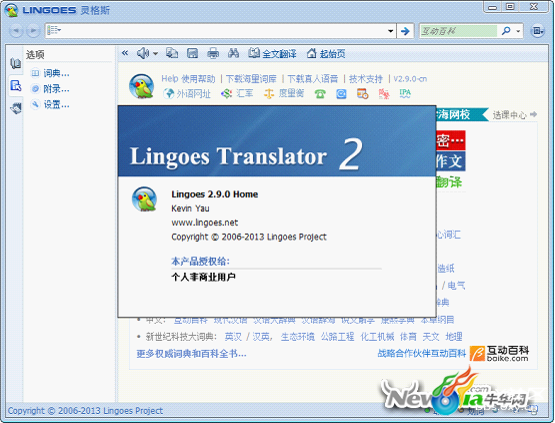Image resolution: width=555 pixels, height=423 pixels.
Task: Click the 互动百科 baike.com logo
Action: 499,354
